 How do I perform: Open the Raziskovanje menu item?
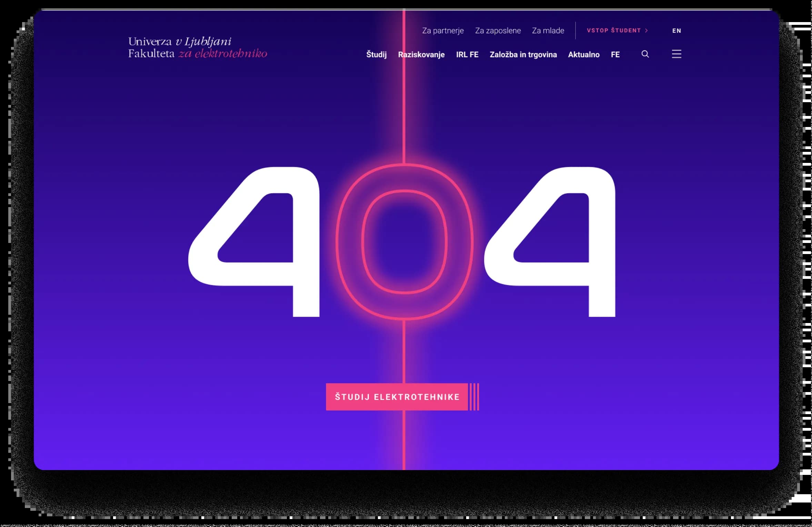click(x=421, y=55)
